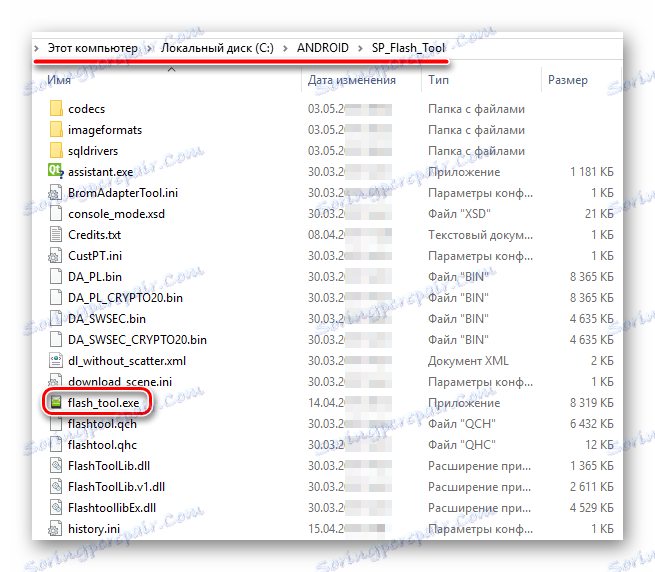The width and height of the screenshot is (655, 572).
Task: Navigate to ANDROID breadcrumb folder
Action: pos(322,48)
